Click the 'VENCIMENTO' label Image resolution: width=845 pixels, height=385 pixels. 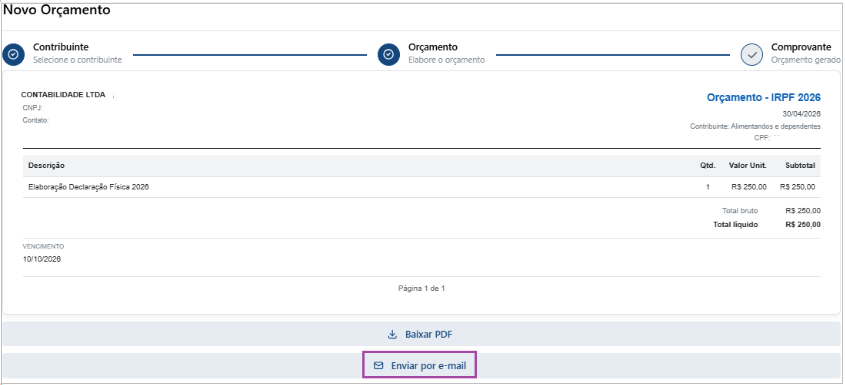tap(43, 246)
